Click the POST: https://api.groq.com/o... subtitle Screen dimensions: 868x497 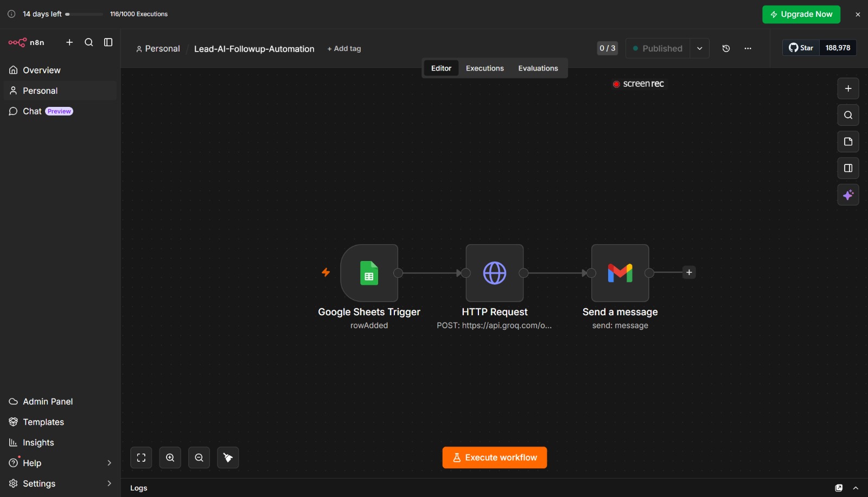click(494, 326)
